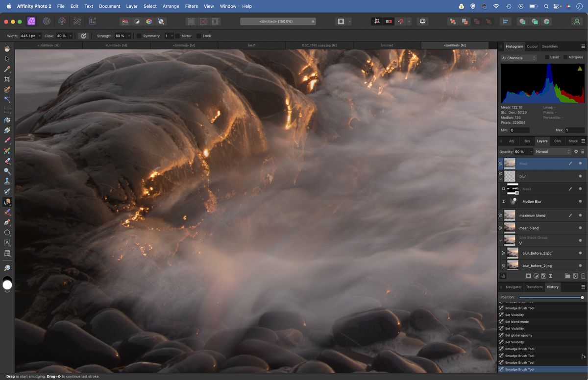The width and height of the screenshot is (588, 380).
Task: Delete the selected layer via trash icon
Action: click(x=583, y=276)
